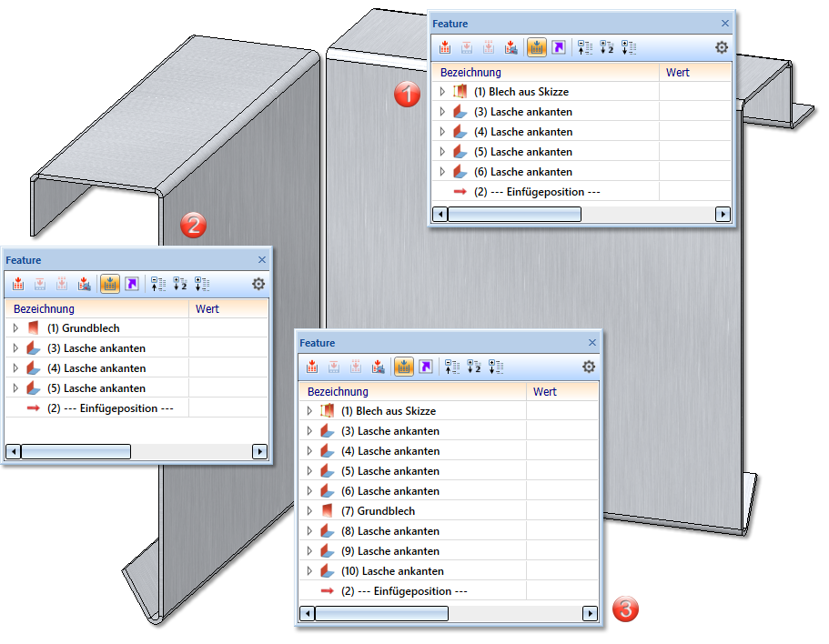Click Bezeichnung header in panel ending with (6) Lasche ankanten
This screenshot has width=829, height=644.
click(546, 73)
